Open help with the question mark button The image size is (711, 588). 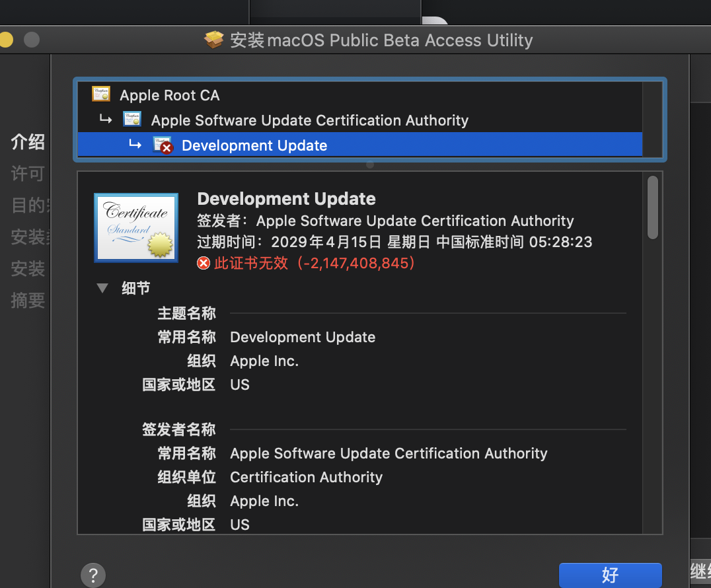tap(93, 574)
